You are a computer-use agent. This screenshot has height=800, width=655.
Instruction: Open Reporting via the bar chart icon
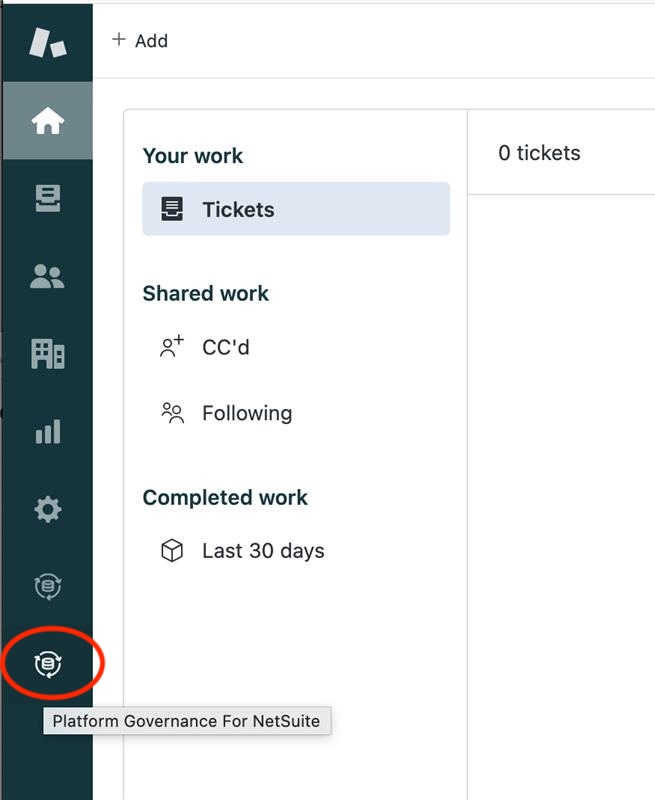[47, 432]
